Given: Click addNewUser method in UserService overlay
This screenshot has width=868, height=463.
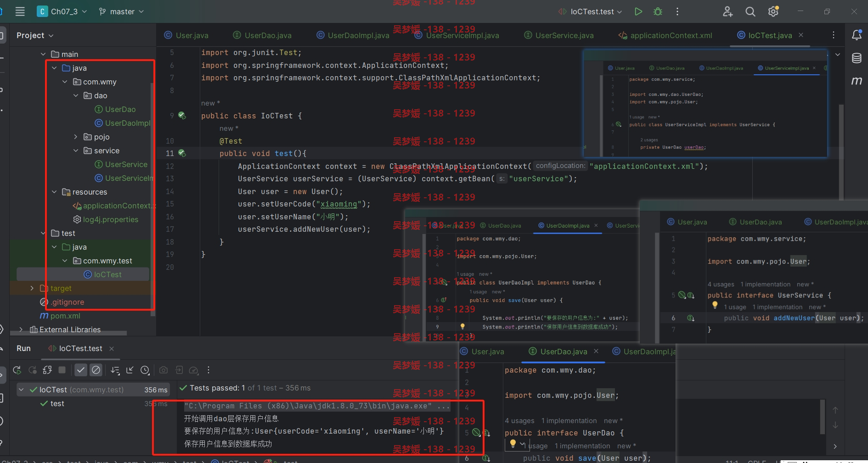Looking at the screenshot, I should pyautogui.click(x=794, y=318).
